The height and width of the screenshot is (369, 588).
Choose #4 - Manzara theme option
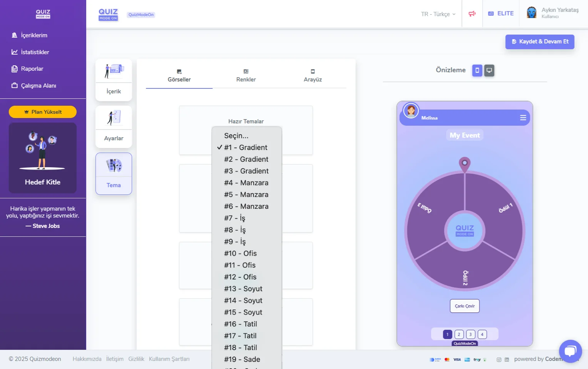pos(246,183)
